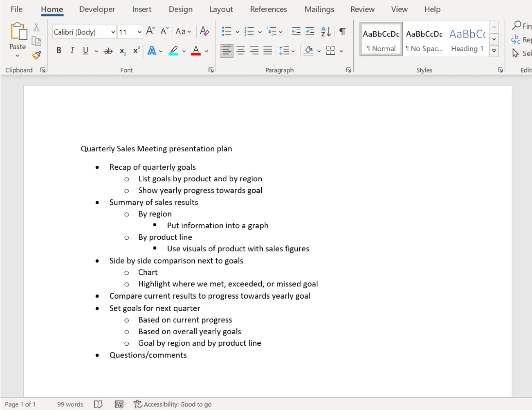Apply text highlight color
This screenshot has width=532, height=410.
tap(173, 50)
